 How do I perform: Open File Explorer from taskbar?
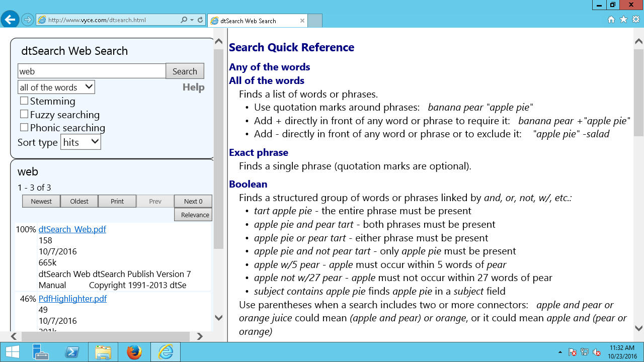tap(103, 352)
